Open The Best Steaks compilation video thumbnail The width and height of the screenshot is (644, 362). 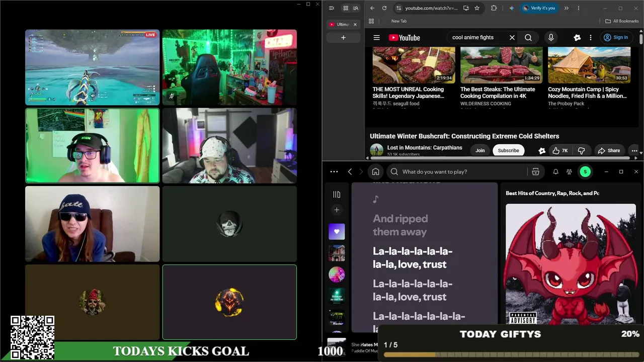(x=501, y=65)
